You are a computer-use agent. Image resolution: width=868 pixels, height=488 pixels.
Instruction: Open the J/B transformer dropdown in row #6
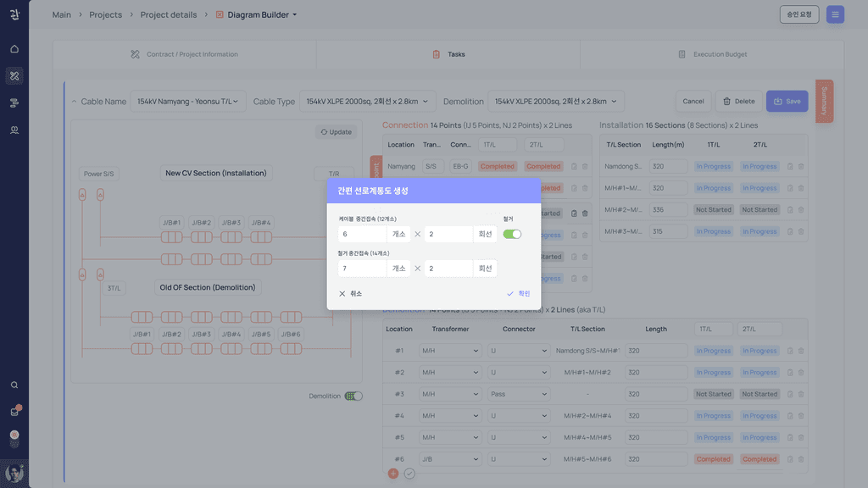click(449, 459)
